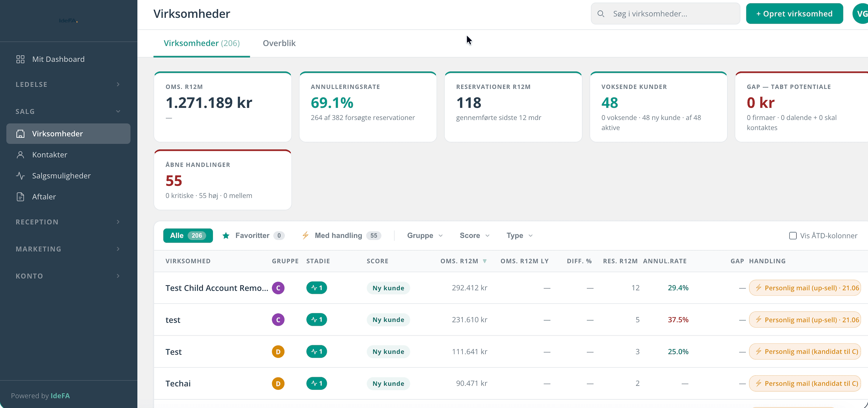Click the Favoritter star icon
The height and width of the screenshot is (408, 868).
click(226, 236)
